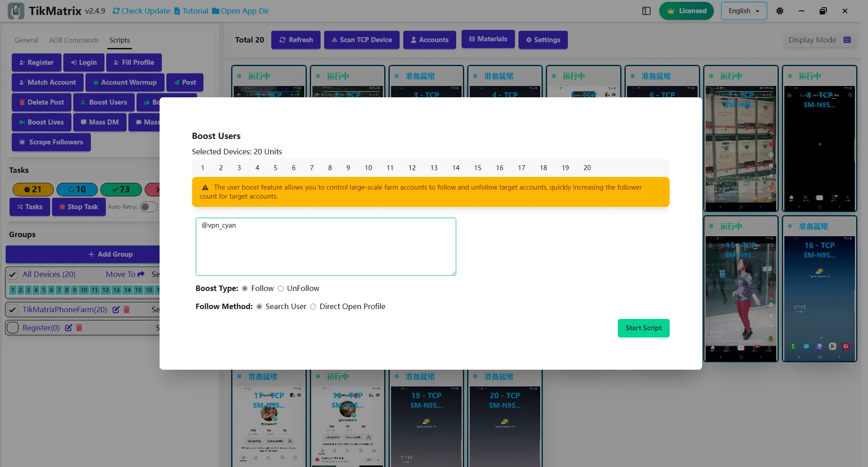Click the Scan TCP Device button

coord(361,40)
